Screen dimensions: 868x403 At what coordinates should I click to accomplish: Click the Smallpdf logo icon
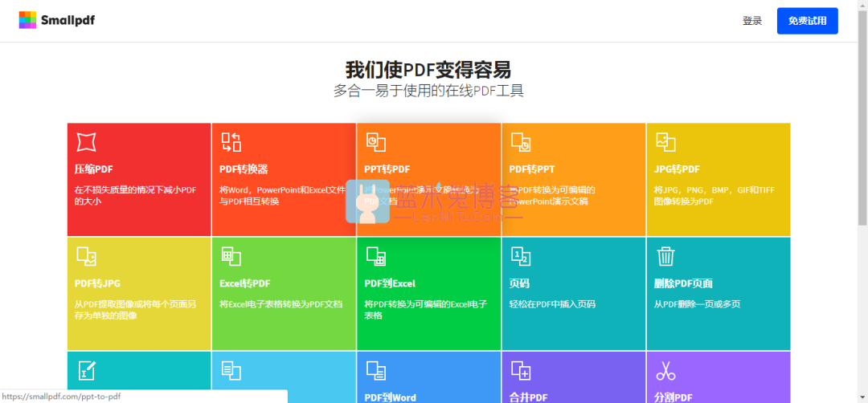(27, 20)
